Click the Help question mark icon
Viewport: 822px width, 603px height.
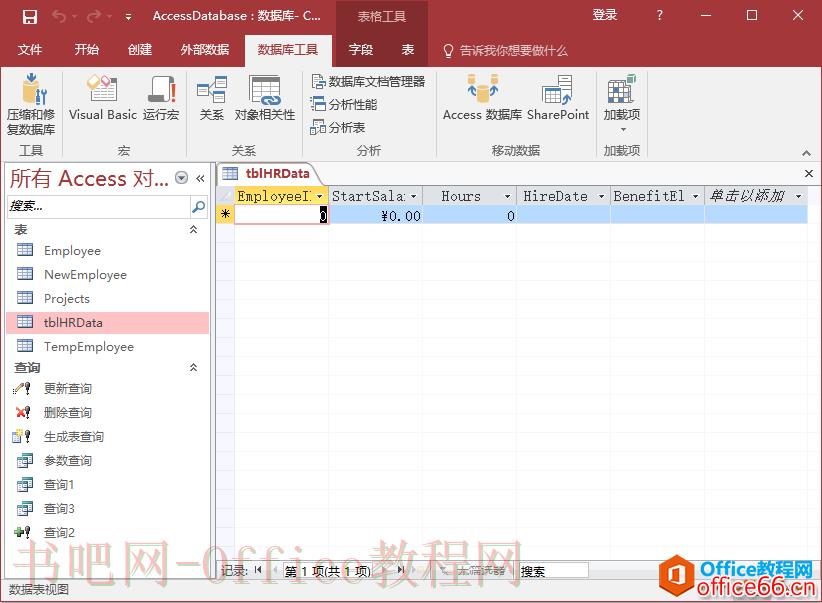[659, 15]
